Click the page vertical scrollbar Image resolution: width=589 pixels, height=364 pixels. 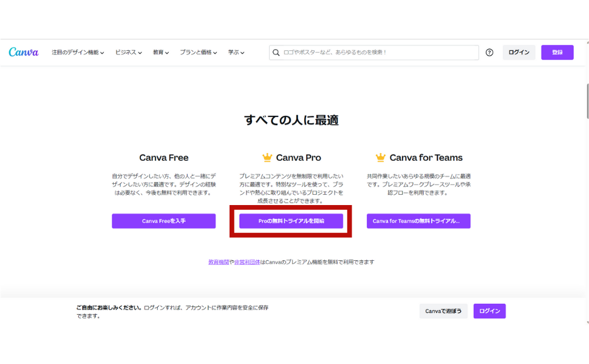tap(587, 101)
